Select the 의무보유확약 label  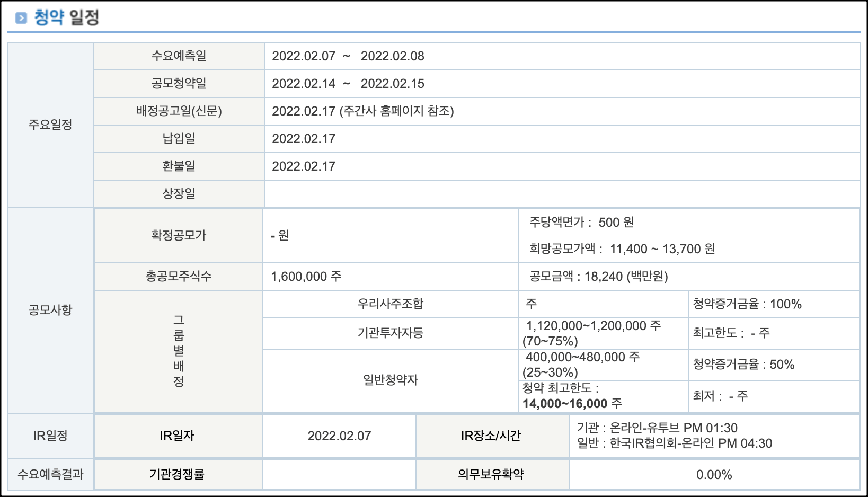(x=491, y=474)
